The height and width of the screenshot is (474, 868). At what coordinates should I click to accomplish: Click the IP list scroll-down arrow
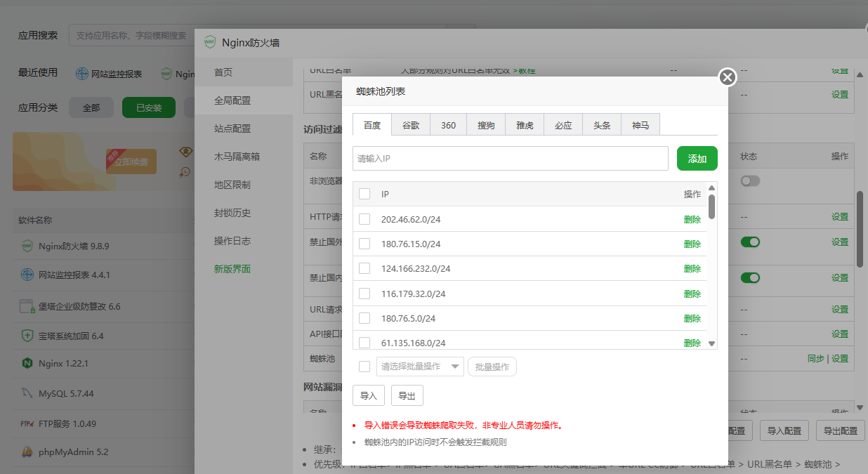coord(711,343)
